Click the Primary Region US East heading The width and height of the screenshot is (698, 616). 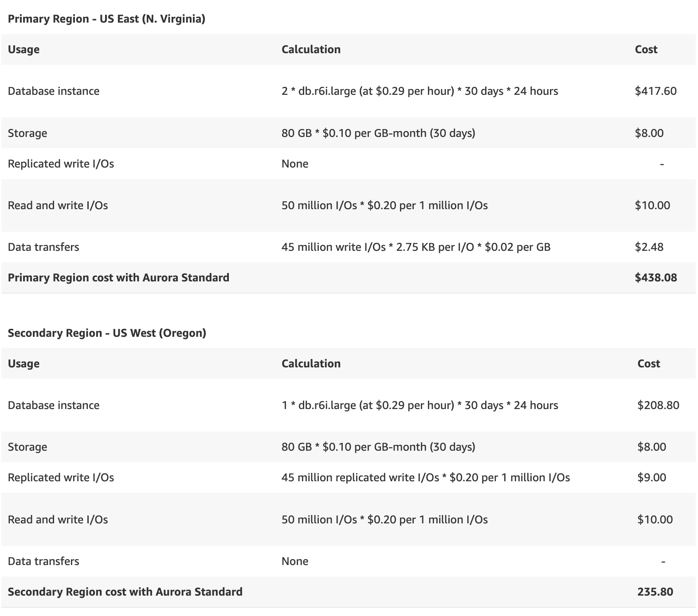pyautogui.click(x=106, y=19)
